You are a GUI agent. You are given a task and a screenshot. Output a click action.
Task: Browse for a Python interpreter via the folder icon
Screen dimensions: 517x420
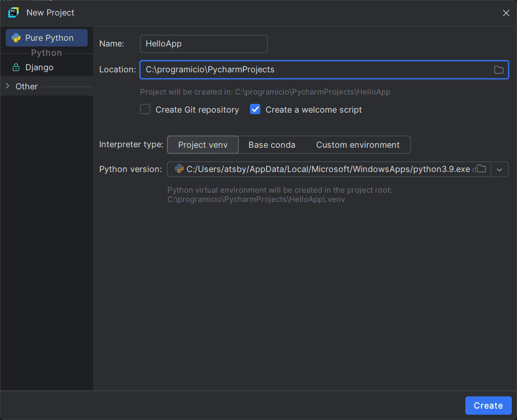(481, 169)
